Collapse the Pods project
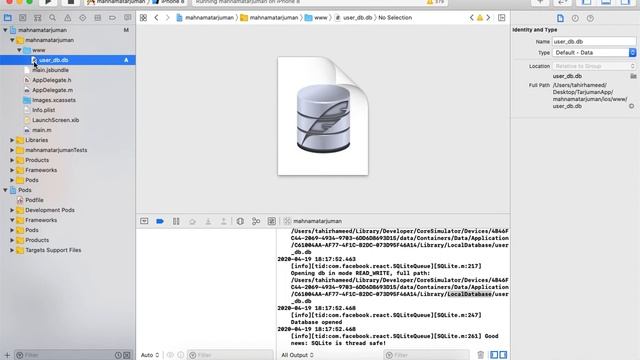The image size is (640, 360). 5,190
